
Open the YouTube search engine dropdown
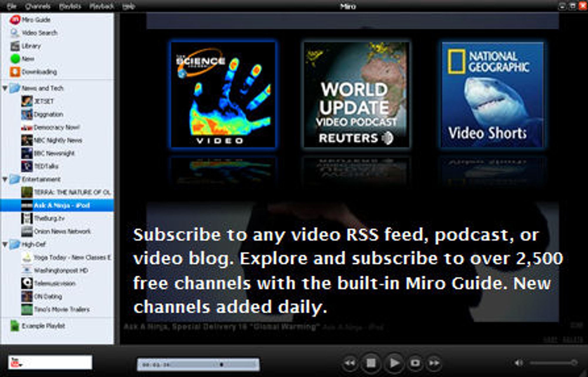tap(16, 363)
